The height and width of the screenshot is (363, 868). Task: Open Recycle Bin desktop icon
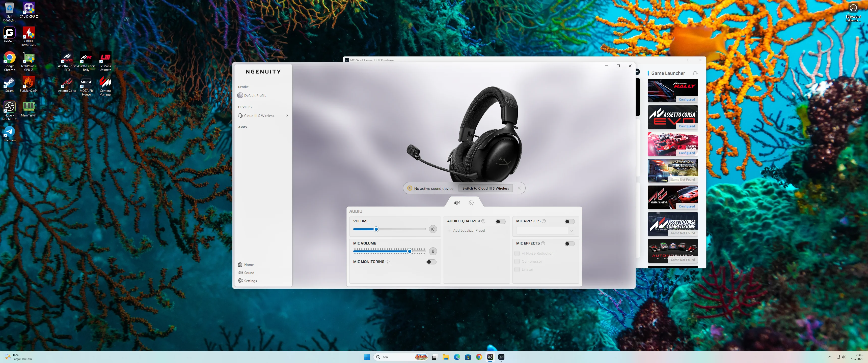[x=9, y=12]
